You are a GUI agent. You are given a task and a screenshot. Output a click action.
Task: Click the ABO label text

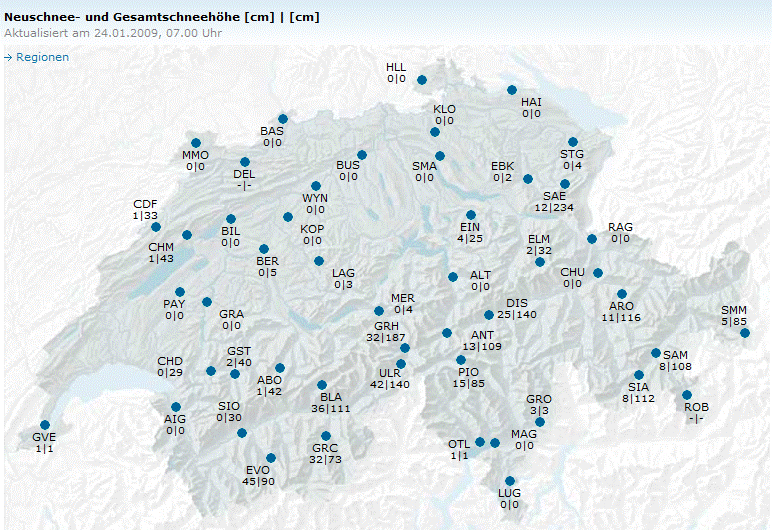coord(269,380)
